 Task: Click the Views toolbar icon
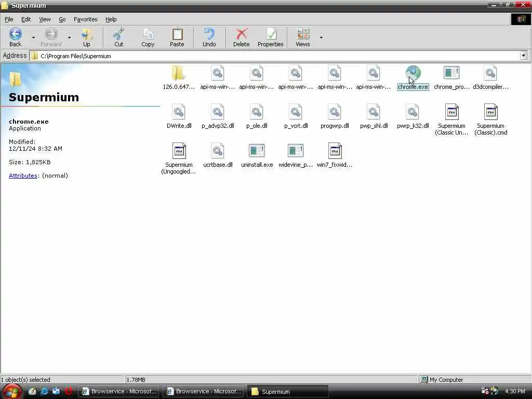(303, 37)
